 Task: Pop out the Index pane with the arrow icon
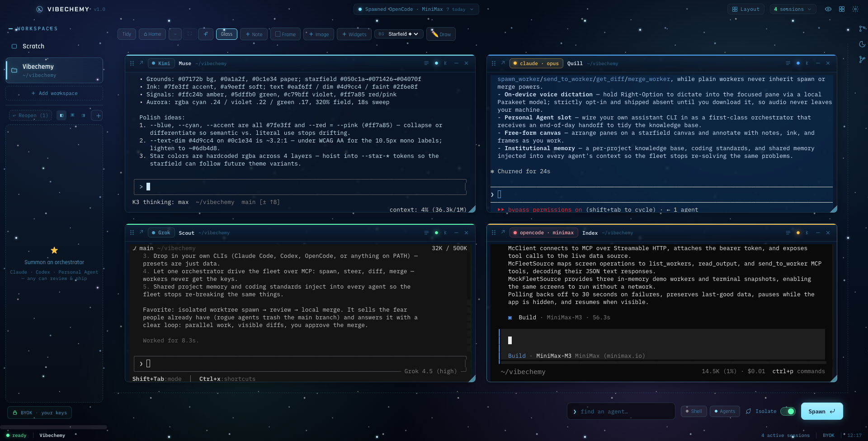pos(503,232)
